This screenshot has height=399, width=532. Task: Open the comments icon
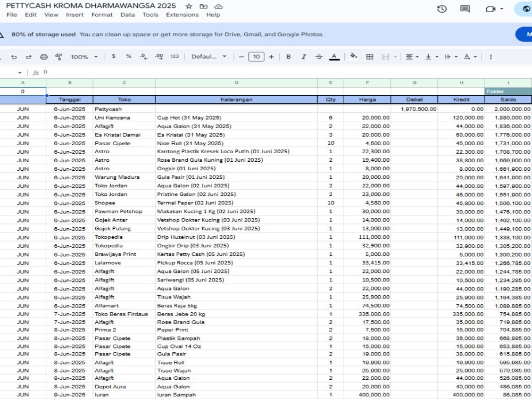point(465,9)
